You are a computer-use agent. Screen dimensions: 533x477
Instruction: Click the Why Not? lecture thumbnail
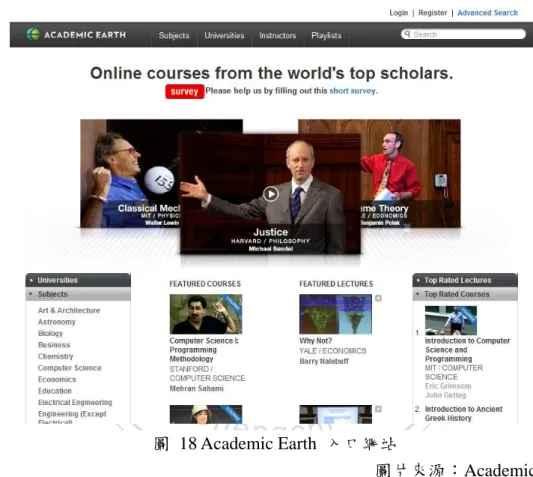(x=336, y=314)
